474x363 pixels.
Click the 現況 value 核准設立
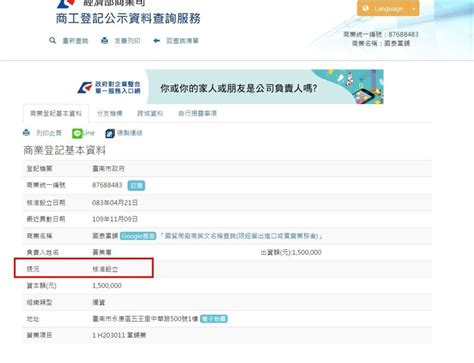tap(105, 269)
